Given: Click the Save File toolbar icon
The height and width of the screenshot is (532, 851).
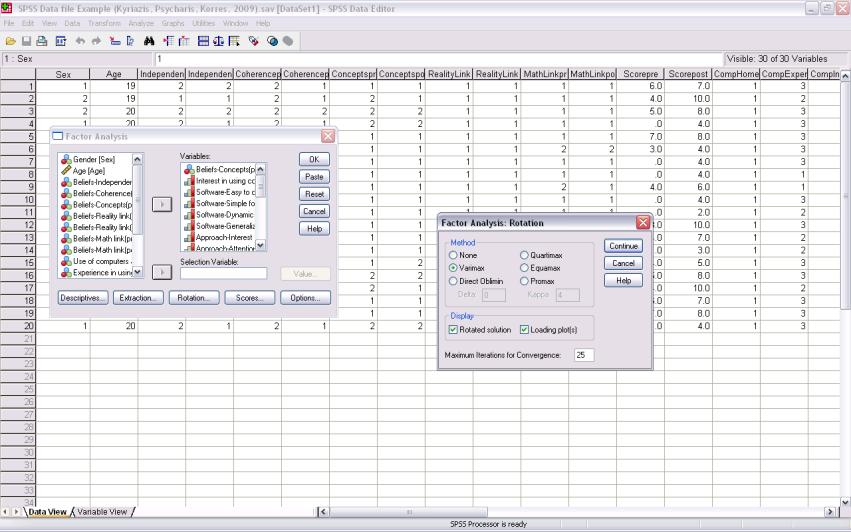Looking at the screenshot, I should (x=26, y=41).
